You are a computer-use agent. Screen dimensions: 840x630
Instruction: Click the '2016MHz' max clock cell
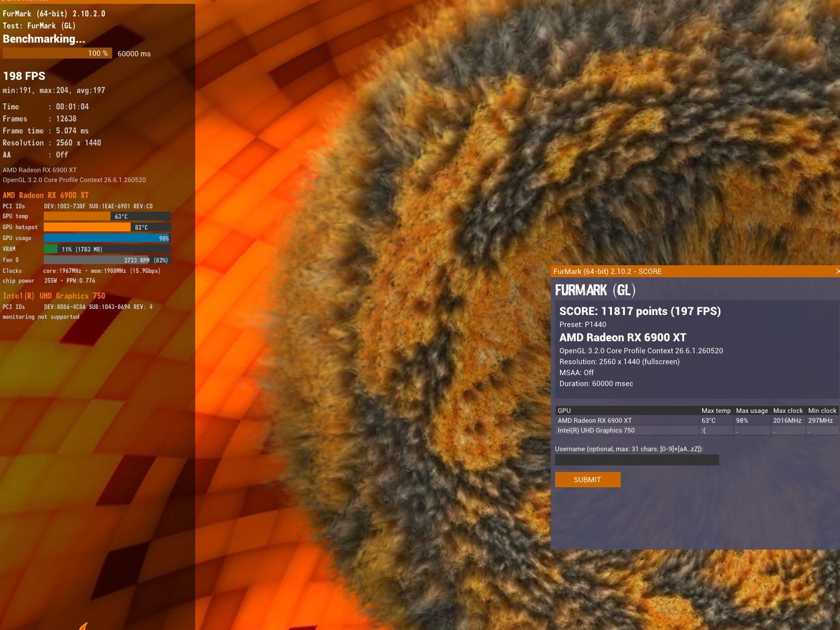[x=787, y=421]
